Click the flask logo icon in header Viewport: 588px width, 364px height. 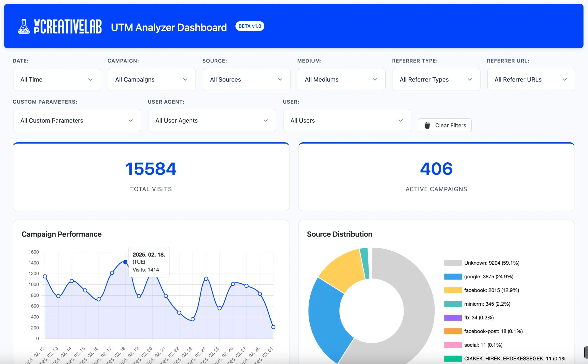pyautogui.click(x=24, y=26)
